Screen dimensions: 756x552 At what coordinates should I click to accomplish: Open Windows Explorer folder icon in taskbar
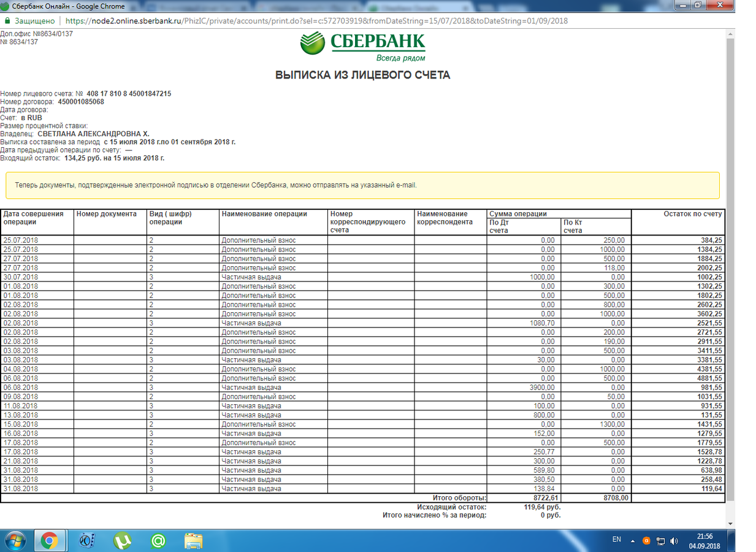pos(194,540)
